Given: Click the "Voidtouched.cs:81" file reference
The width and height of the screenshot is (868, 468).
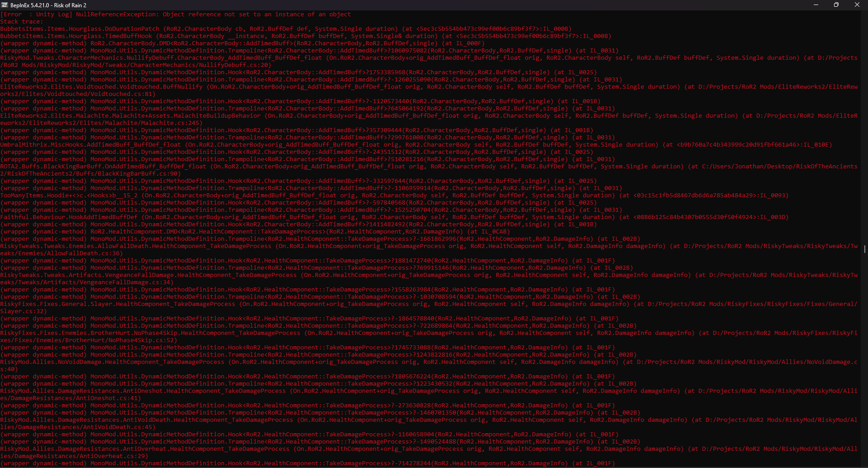Looking at the screenshot, I should tap(123, 94).
